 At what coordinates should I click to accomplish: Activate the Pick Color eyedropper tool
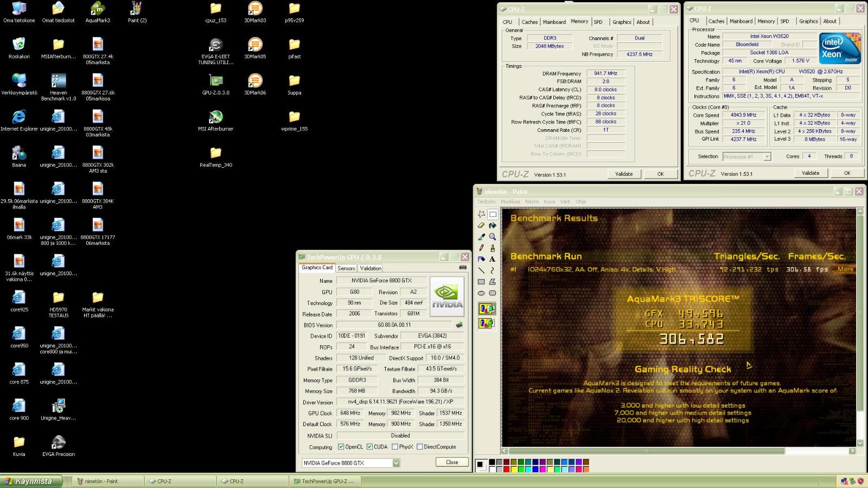(x=481, y=237)
